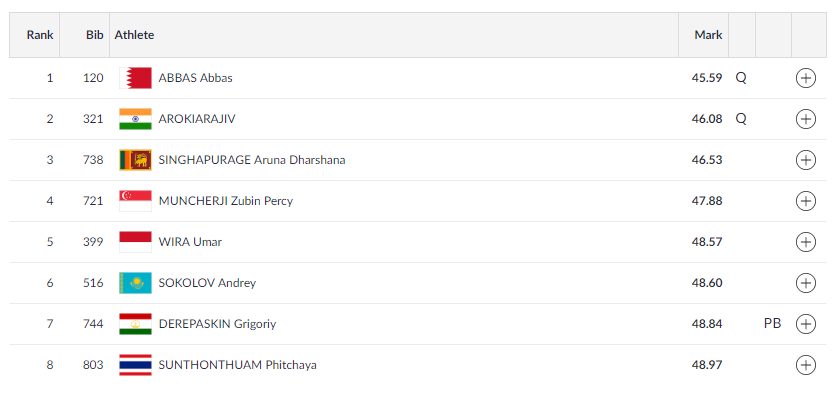Select the Sri Lanka flag
The height and width of the screenshot is (407, 837).
[x=135, y=160]
